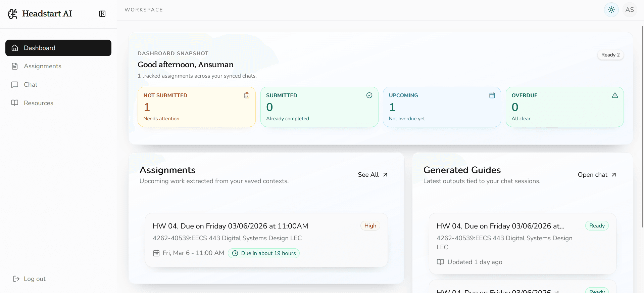Open the AS user avatar menu
644x293 pixels.
(x=630, y=10)
